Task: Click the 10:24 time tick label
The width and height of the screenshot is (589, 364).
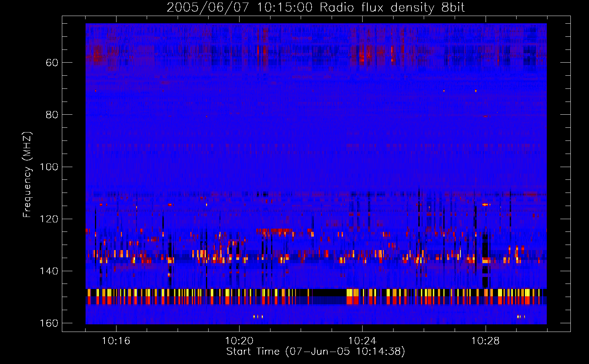Action: 363,341
